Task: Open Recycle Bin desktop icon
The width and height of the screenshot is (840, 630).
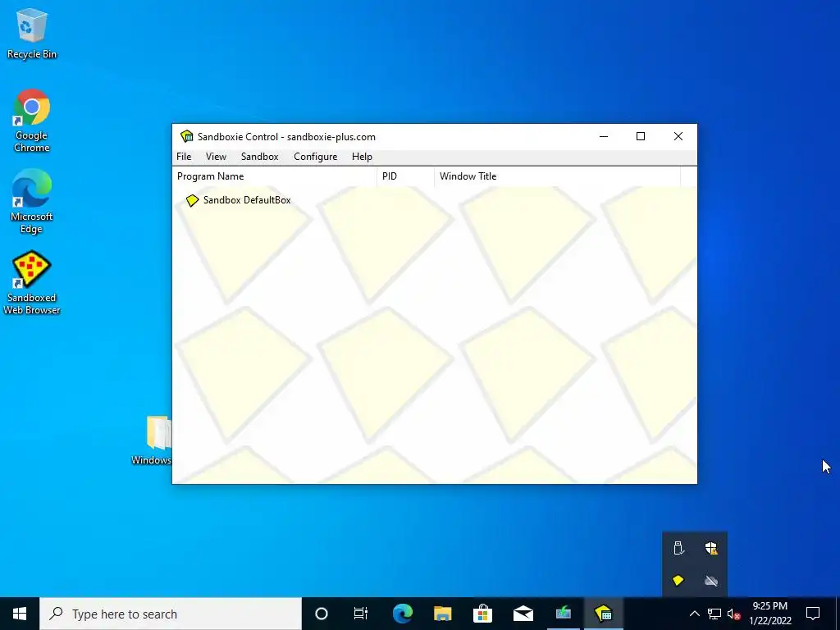Action: [x=32, y=33]
